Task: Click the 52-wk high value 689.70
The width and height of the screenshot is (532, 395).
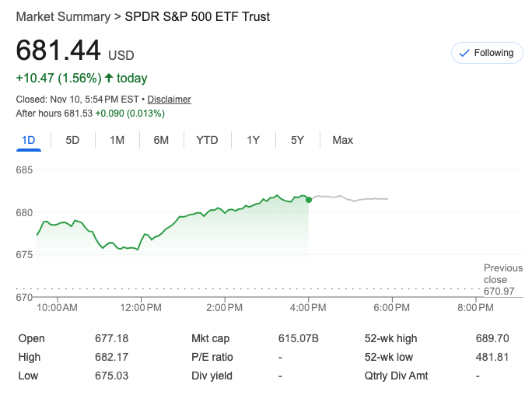Action: click(x=492, y=338)
